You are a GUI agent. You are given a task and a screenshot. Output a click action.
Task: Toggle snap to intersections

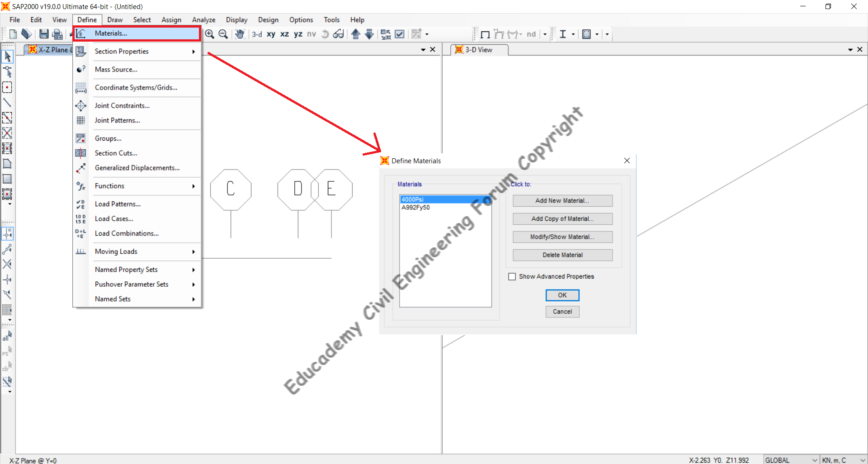click(7, 264)
